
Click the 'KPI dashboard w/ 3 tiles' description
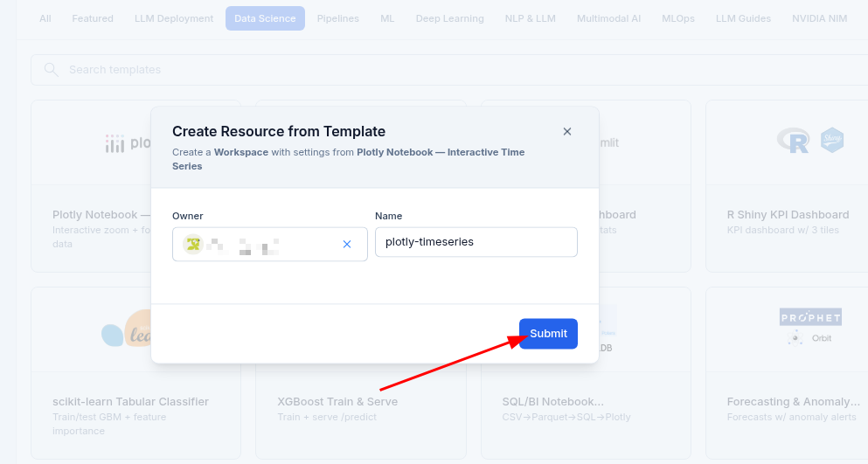pyautogui.click(x=782, y=230)
